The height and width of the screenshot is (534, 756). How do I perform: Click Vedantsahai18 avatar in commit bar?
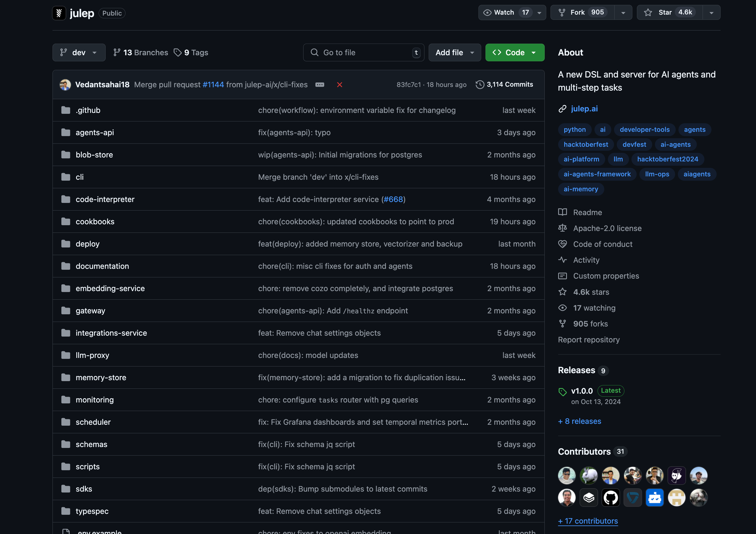(65, 85)
